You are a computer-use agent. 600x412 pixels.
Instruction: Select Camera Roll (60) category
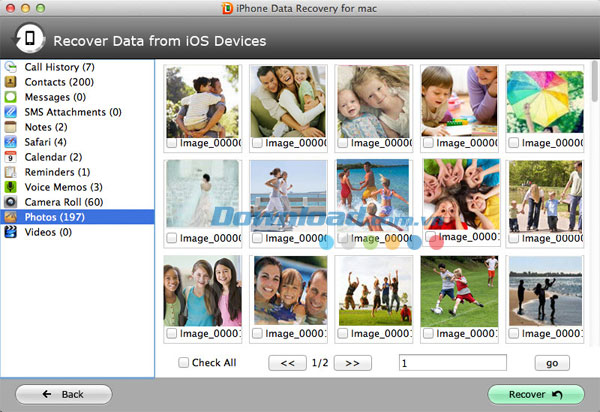77,202
